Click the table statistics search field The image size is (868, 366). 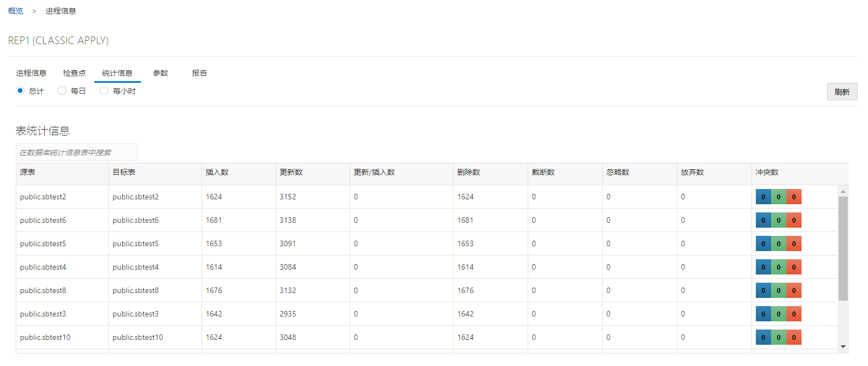(76, 152)
